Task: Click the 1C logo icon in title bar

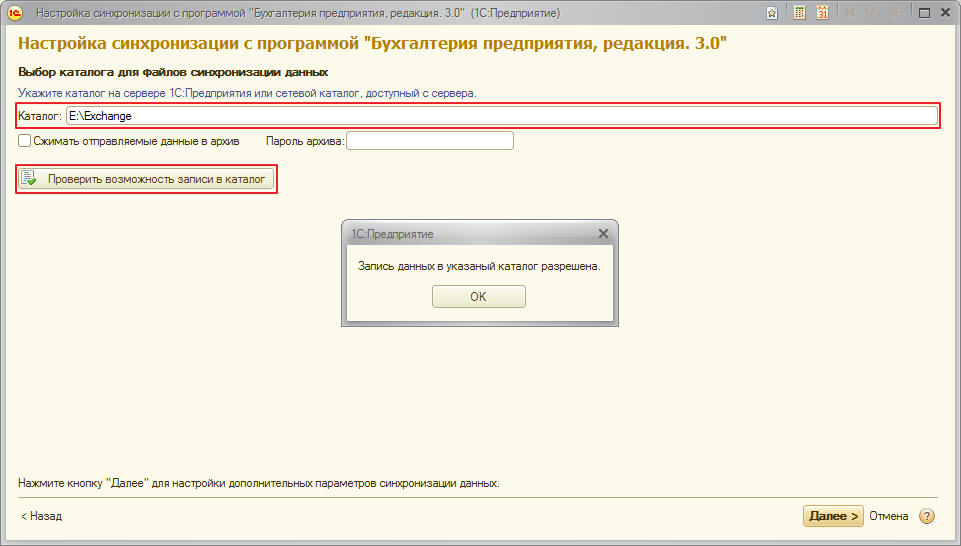Action: pyautogui.click(x=15, y=13)
